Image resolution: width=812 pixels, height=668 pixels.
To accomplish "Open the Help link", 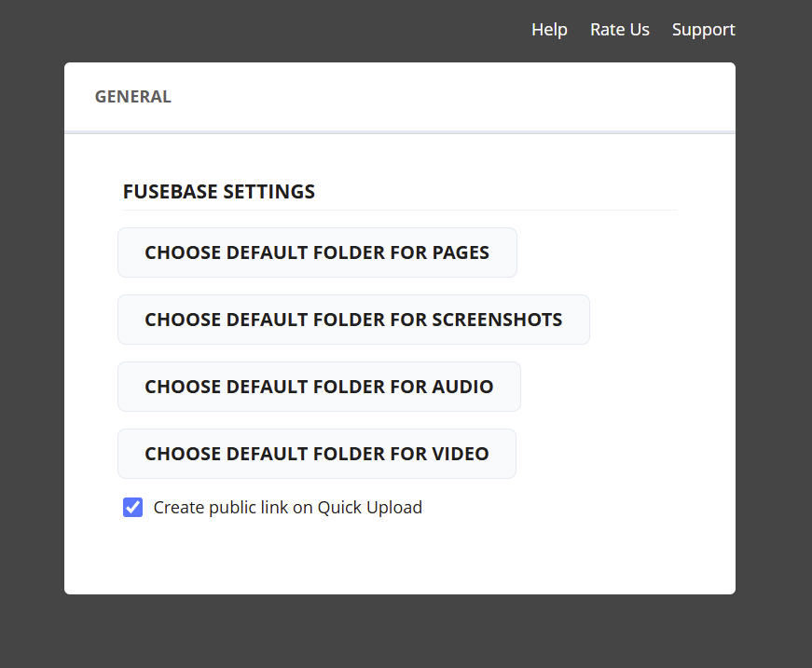I will point(549,30).
